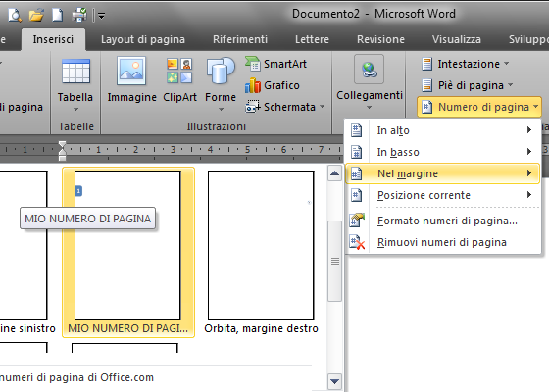Click the Illustrazioni group label
Image resolution: width=549 pixels, height=392 pixels.
pyautogui.click(x=217, y=126)
